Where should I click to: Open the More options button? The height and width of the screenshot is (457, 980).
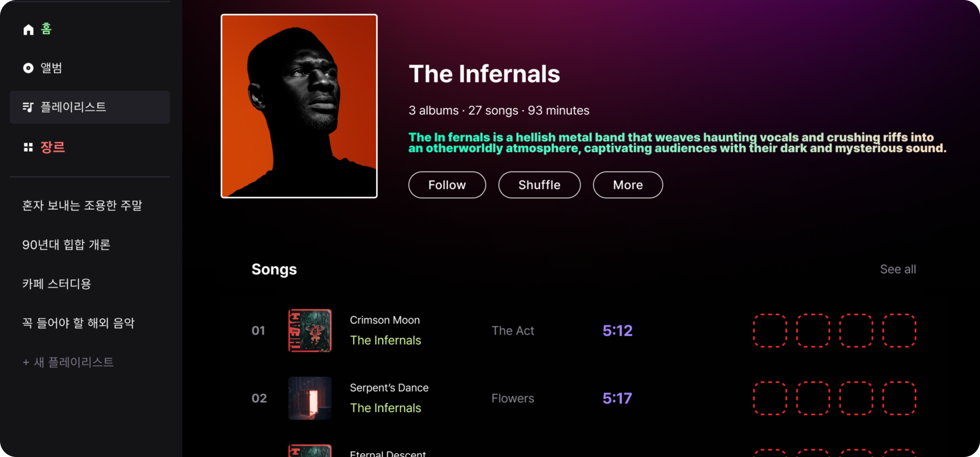click(628, 185)
